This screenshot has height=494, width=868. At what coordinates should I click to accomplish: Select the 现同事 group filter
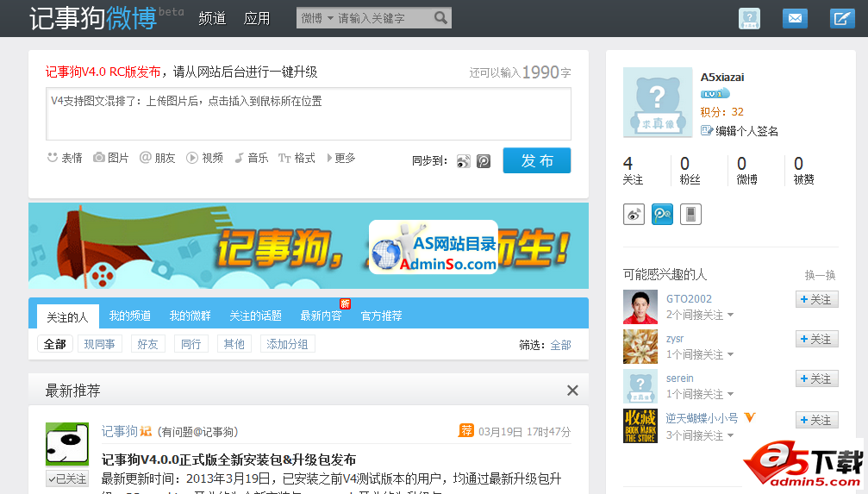pos(100,344)
